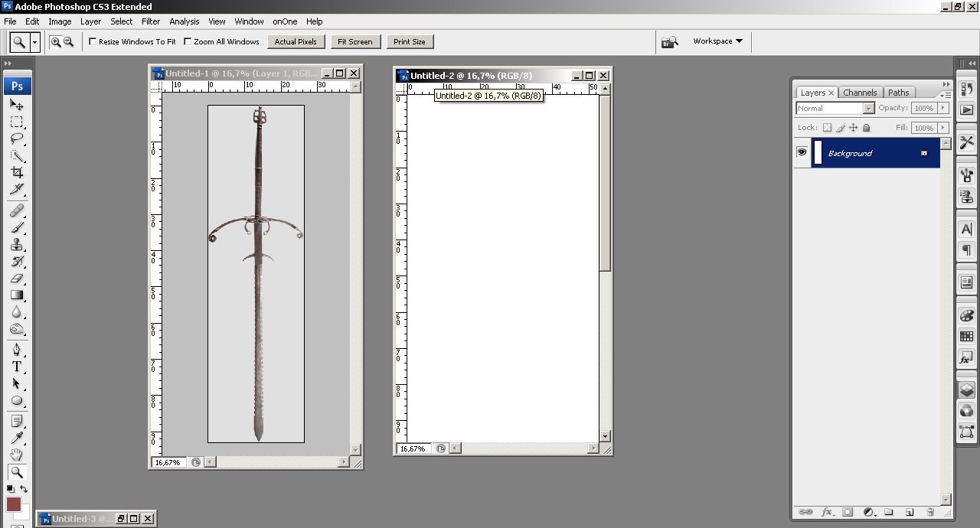
Task: Open the Filter menu
Action: [151, 21]
